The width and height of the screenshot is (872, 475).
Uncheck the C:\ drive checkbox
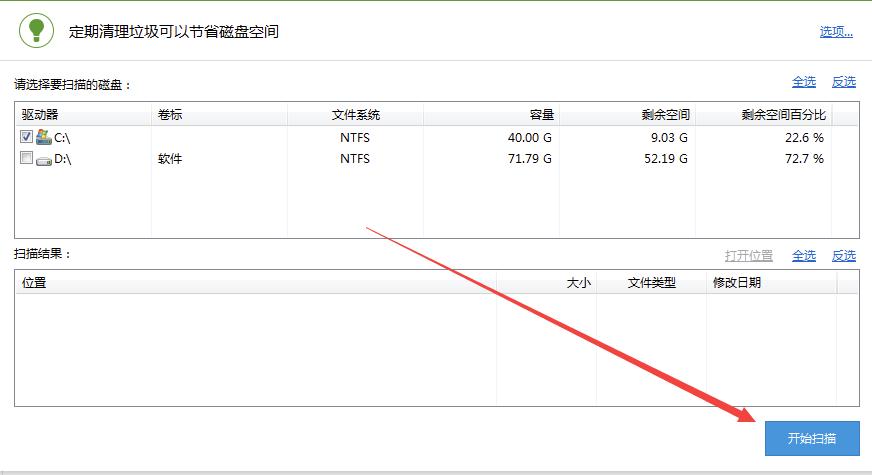(26, 136)
